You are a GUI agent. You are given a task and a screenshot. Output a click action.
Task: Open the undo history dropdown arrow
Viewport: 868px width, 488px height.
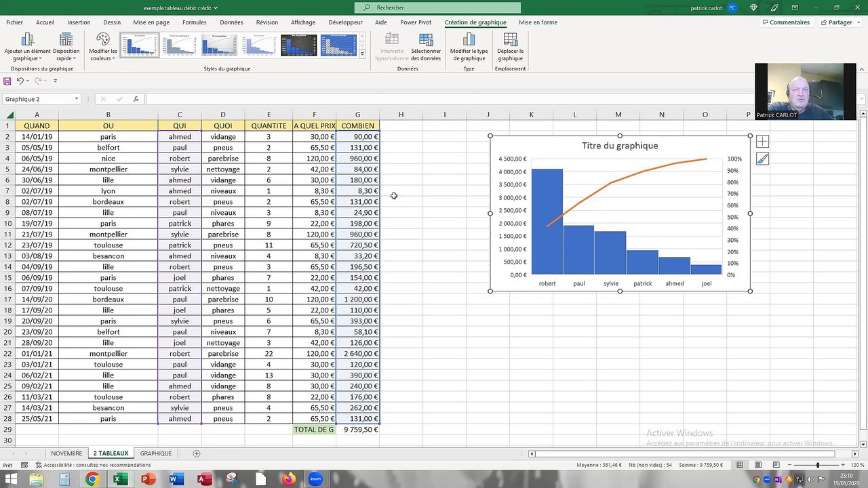point(27,81)
